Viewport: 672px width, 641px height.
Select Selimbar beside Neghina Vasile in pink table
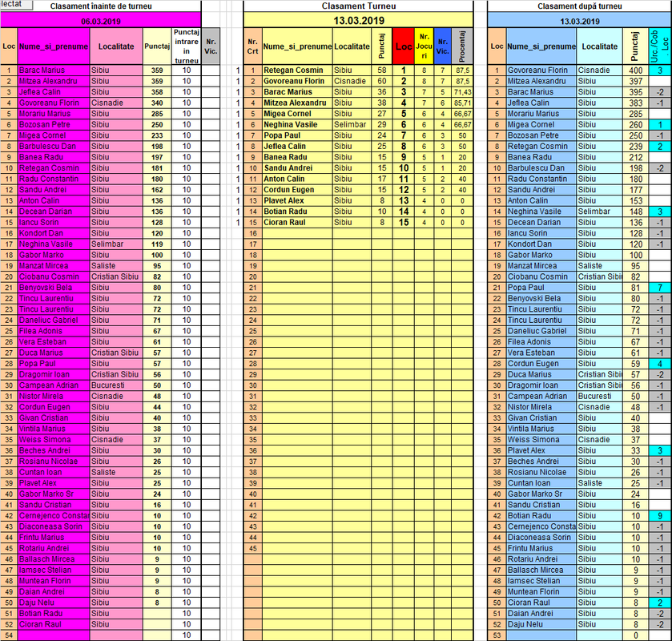[x=116, y=244]
